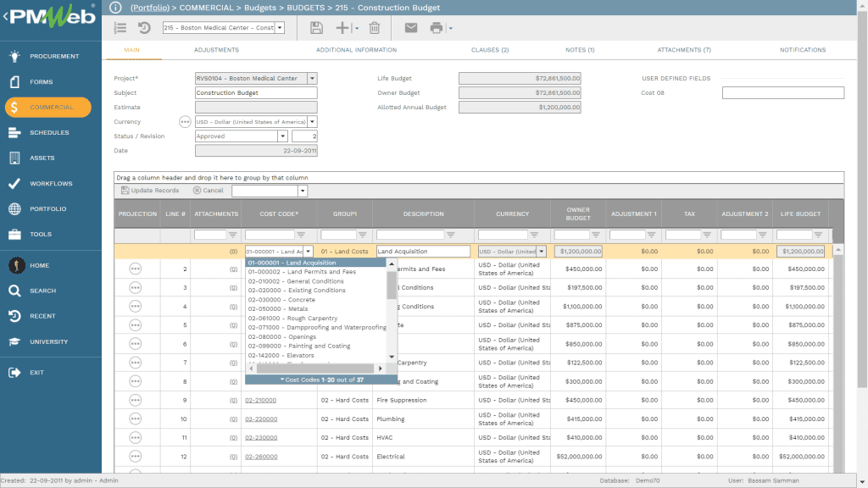This screenshot has height=488, width=868.
Task: Open the dropdown next to Cancel button
Action: click(x=303, y=191)
